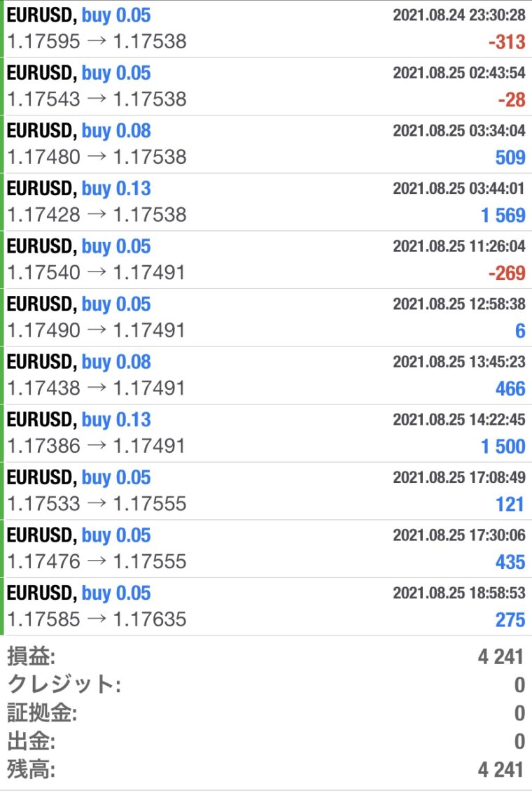
Task: Open the trade timestamped 2021.08.25 13:45:23
Action: tap(266, 375)
